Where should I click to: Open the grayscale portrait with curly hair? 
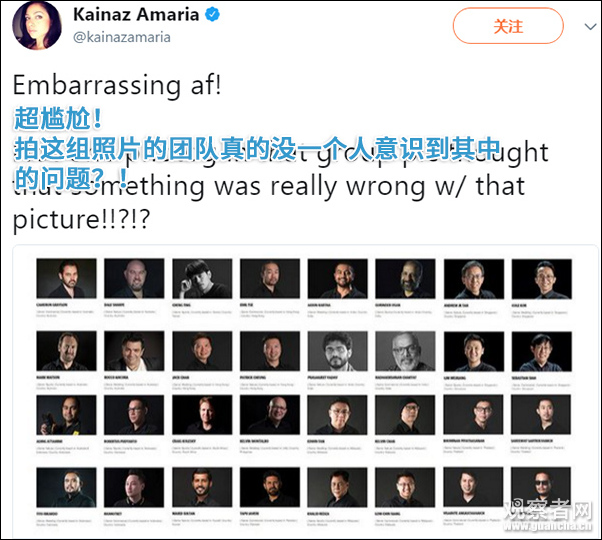point(337,350)
